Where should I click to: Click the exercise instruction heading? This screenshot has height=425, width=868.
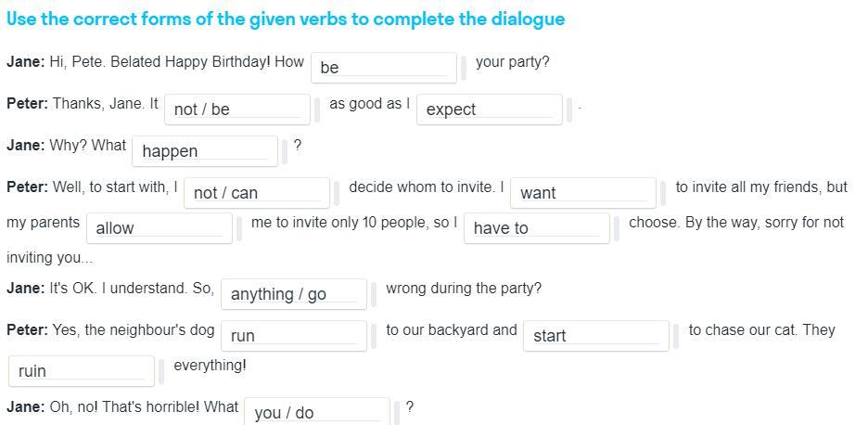pyautogui.click(x=286, y=19)
